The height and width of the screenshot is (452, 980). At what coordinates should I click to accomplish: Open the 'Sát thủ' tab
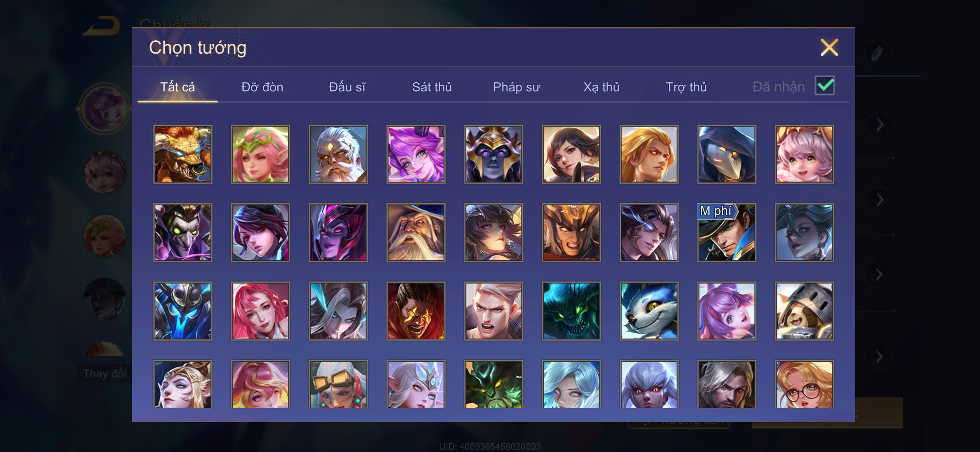pos(432,87)
